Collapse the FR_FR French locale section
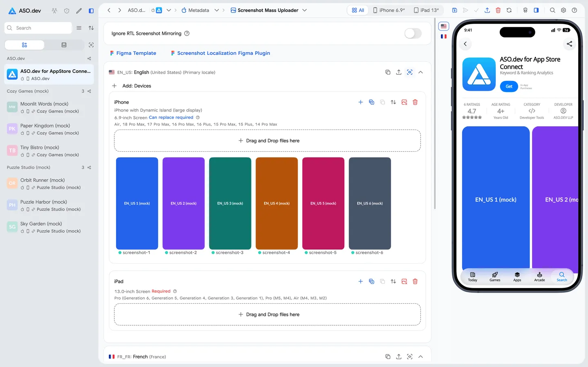This screenshot has width=588, height=367. click(x=421, y=357)
